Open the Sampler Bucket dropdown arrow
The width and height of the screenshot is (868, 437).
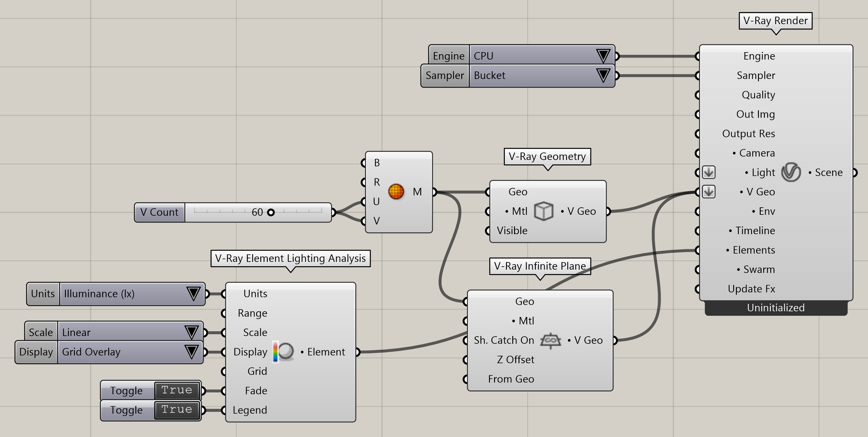click(x=603, y=75)
